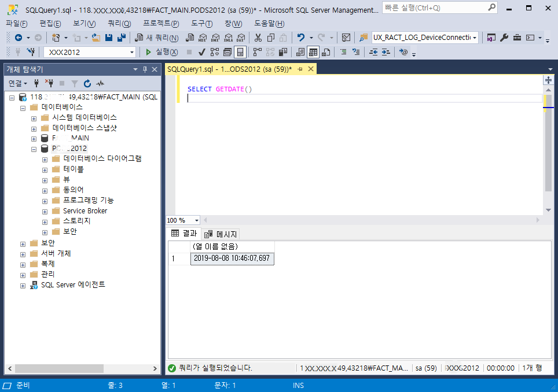Viewport: 558px width, 392px height.
Task: Toggle include client statistics icon
Action: click(x=283, y=52)
